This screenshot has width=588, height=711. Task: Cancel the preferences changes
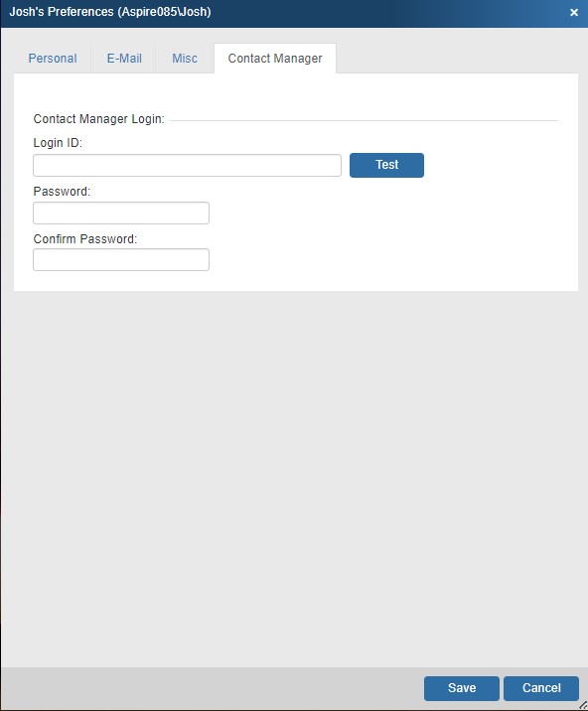pos(541,688)
